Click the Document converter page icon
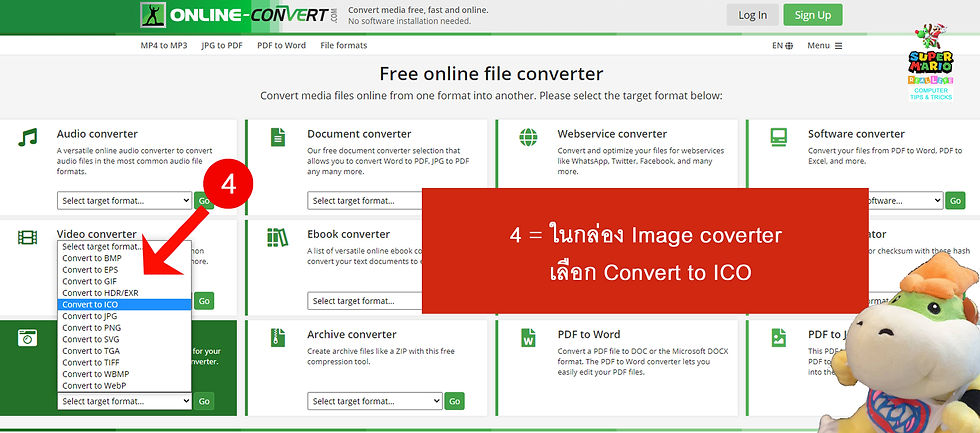Viewport: 980px width, 433px height. (278, 137)
